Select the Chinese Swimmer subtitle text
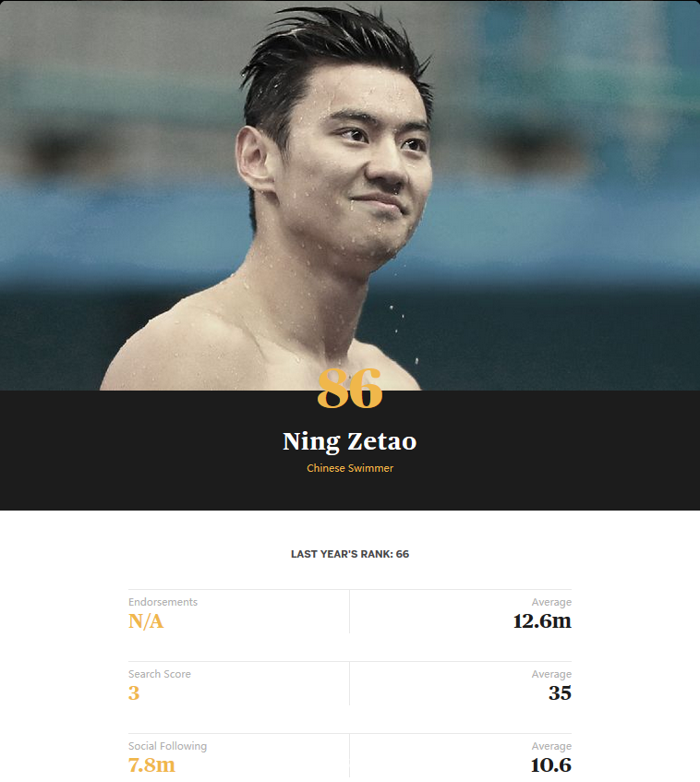 point(350,468)
